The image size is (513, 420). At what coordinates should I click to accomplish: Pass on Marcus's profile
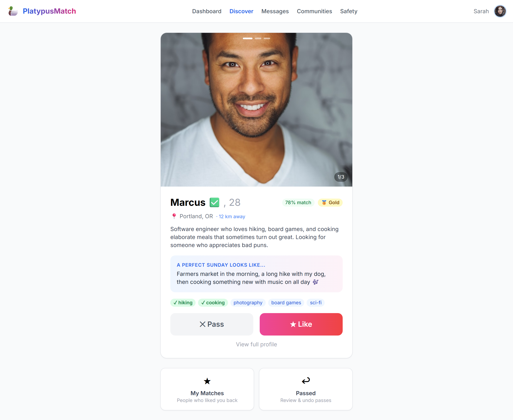[212, 324]
